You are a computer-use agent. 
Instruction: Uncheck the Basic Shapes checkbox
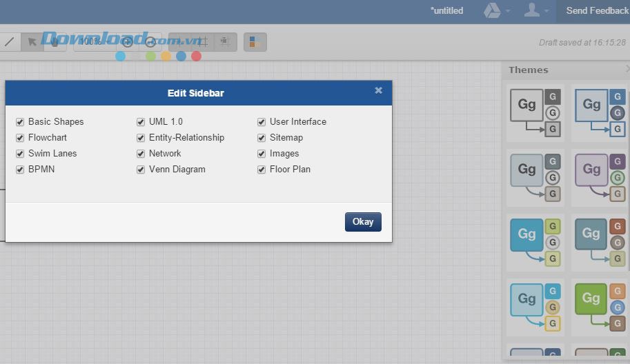[x=20, y=122]
